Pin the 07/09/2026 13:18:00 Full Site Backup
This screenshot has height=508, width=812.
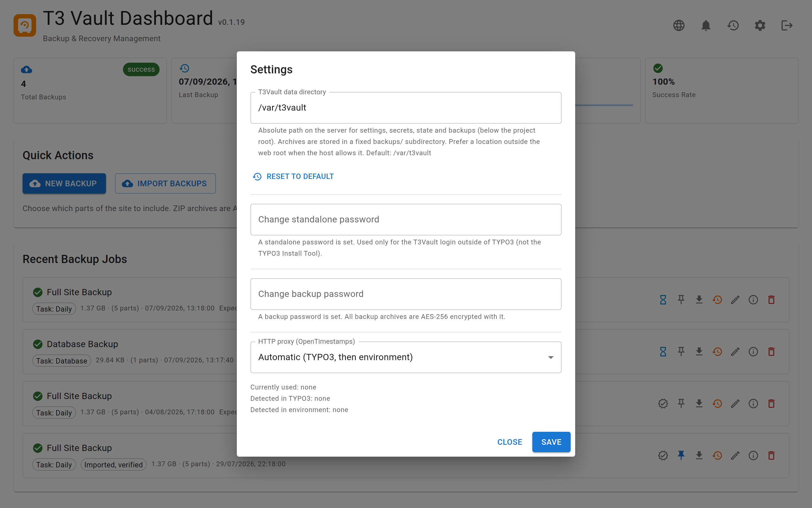tap(681, 300)
